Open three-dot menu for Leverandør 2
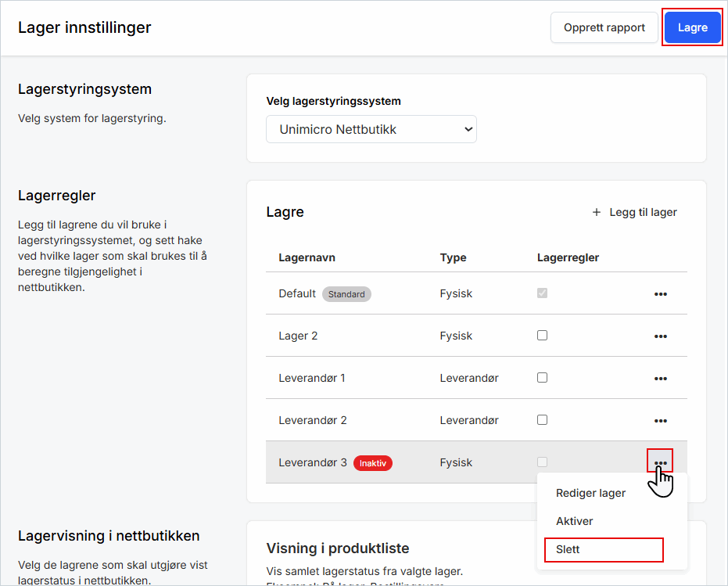728x586 pixels. [660, 421]
